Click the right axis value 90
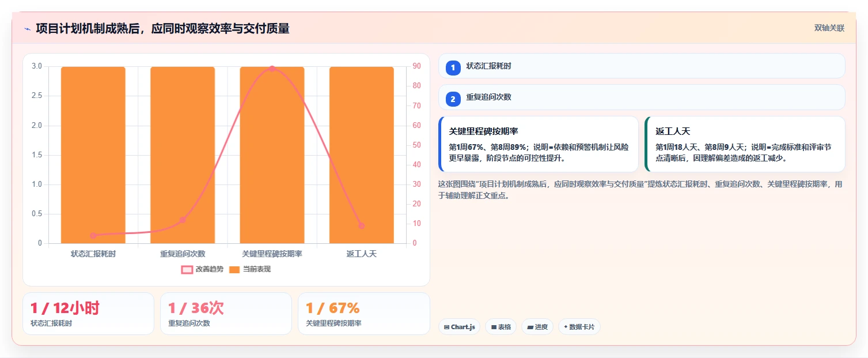Image resolution: width=868 pixels, height=358 pixels. pos(416,66)
